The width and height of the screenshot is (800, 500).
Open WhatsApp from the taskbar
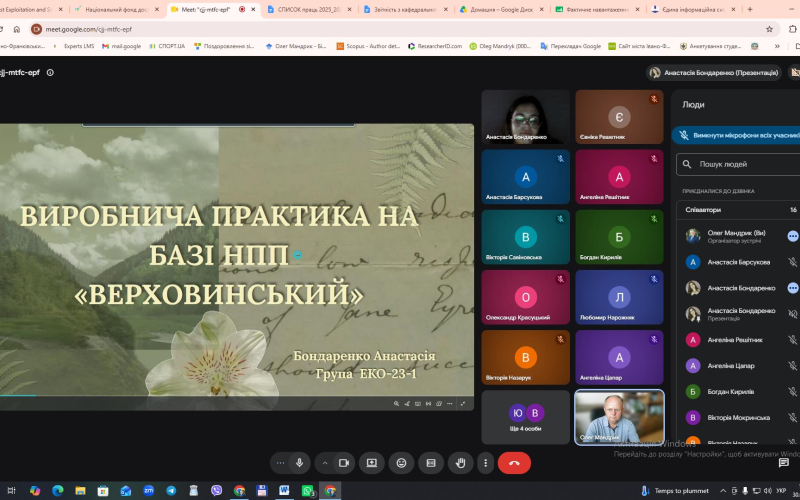(307, 491)
